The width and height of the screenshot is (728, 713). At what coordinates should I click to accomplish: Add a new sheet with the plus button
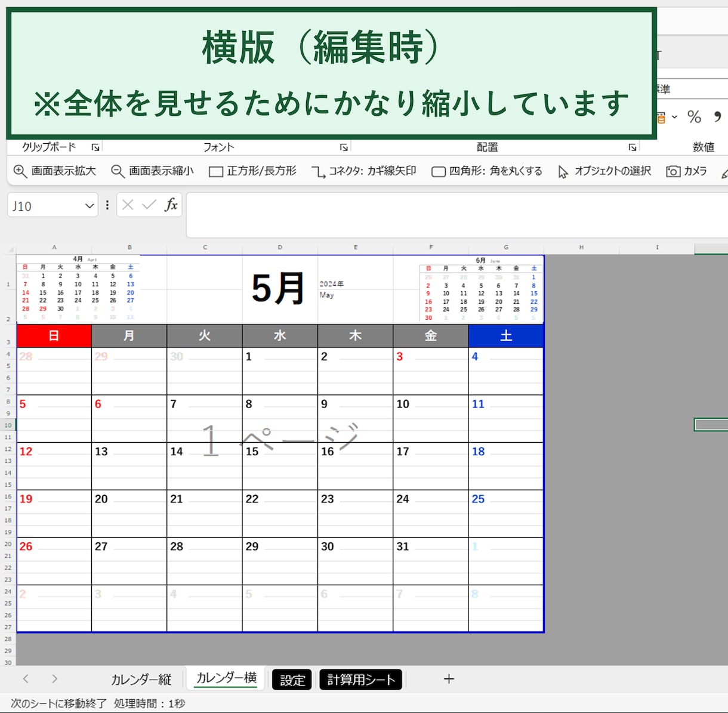[x=449, y=679]
